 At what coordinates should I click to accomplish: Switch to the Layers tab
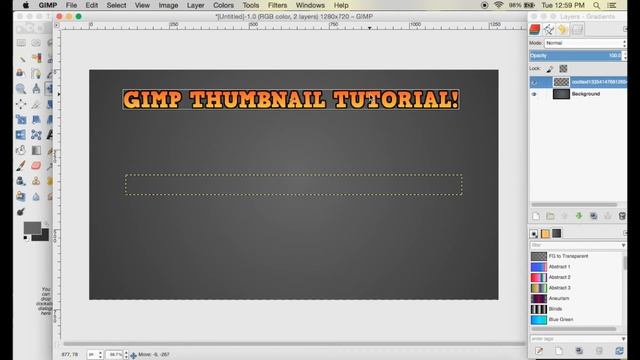coord(535,29)
